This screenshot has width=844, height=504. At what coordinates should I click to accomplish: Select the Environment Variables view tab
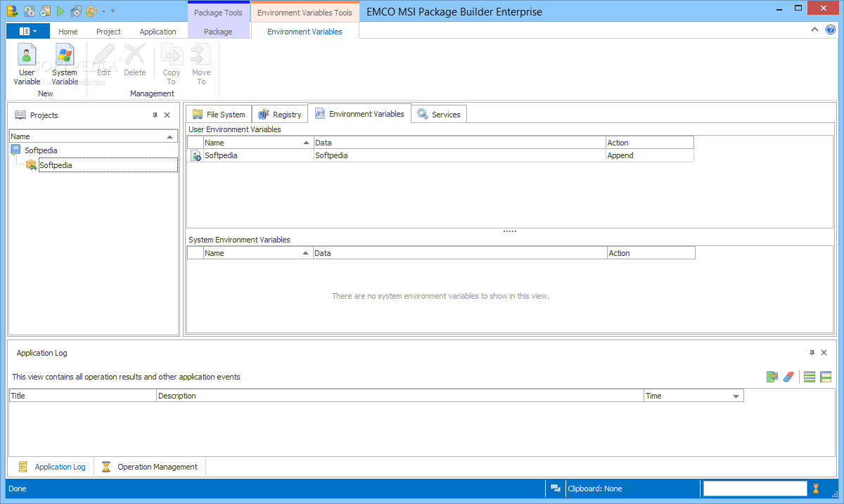[x=359, y=113]
